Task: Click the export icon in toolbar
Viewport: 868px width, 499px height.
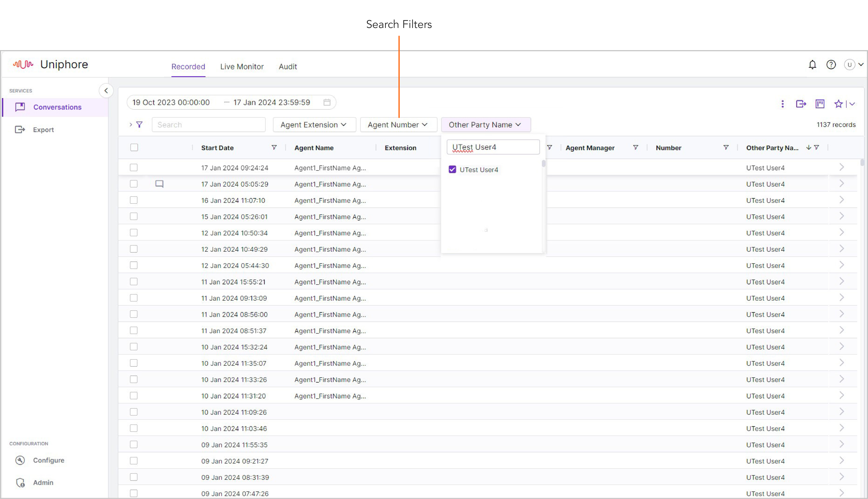Action: click(x=801, y=104)
